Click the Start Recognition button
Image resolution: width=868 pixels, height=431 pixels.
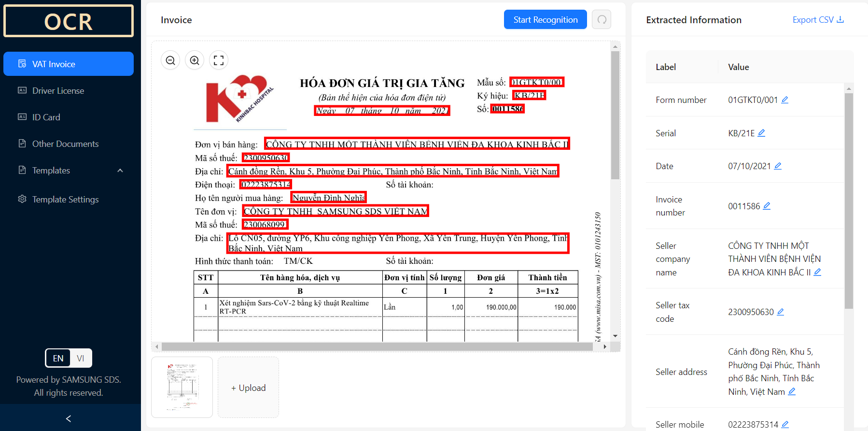click(546, 19)
